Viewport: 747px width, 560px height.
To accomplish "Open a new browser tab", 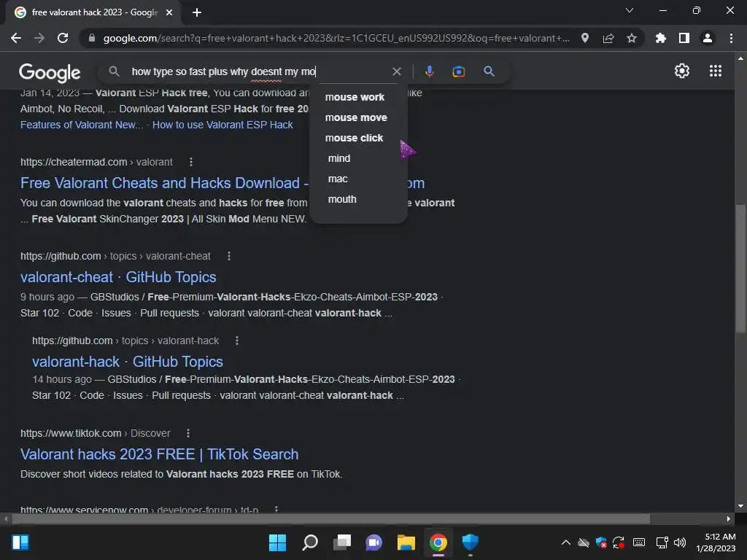I will point(197,12).
